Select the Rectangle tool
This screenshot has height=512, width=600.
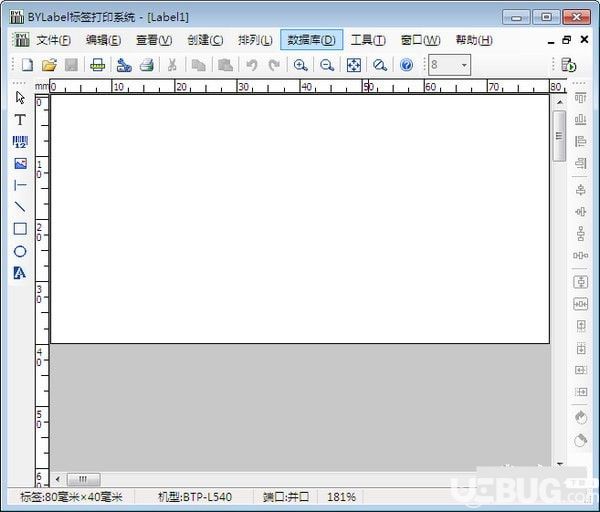tap(20, 229)
